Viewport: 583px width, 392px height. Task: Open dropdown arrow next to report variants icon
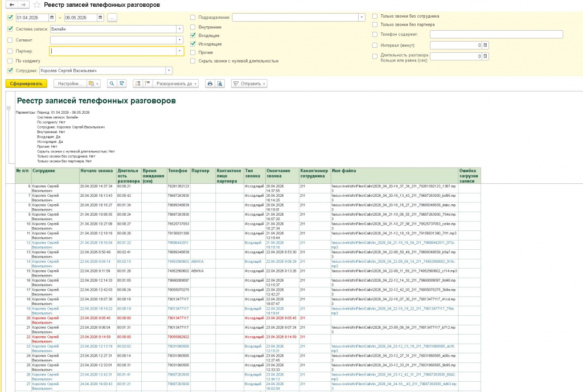(98, 84)
